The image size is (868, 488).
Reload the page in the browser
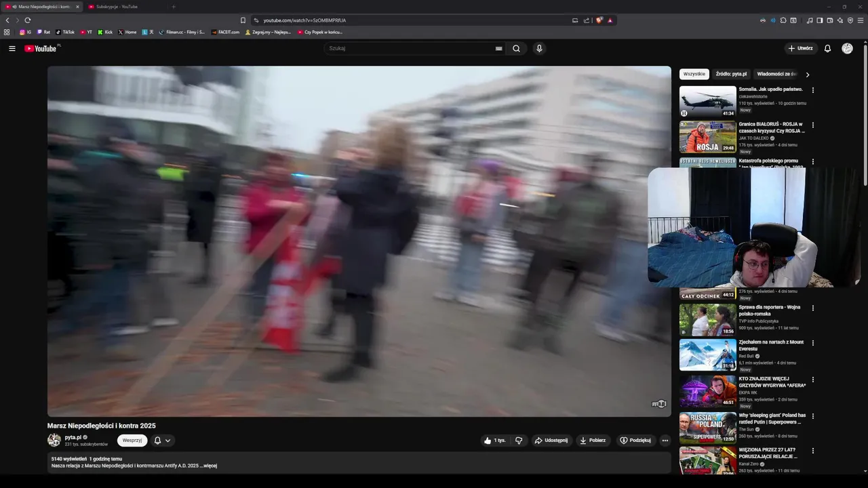[27, 20]
